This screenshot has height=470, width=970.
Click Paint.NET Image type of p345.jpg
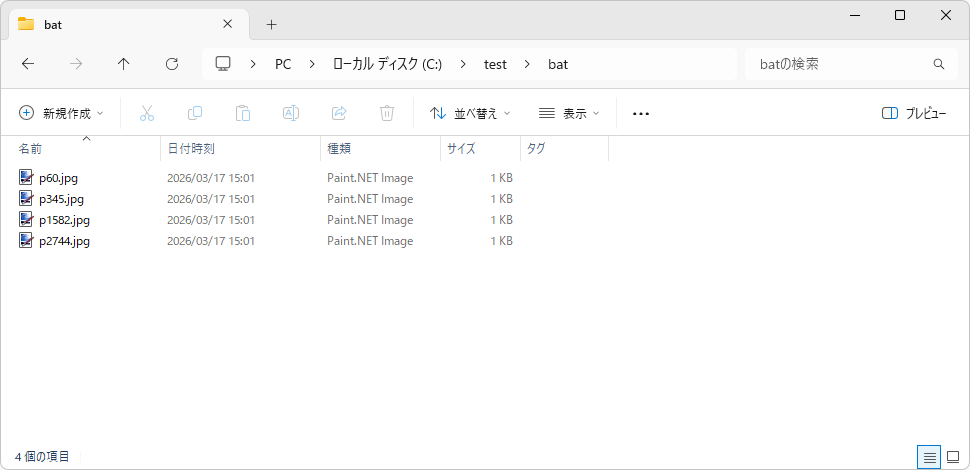[x=370, y=199]
